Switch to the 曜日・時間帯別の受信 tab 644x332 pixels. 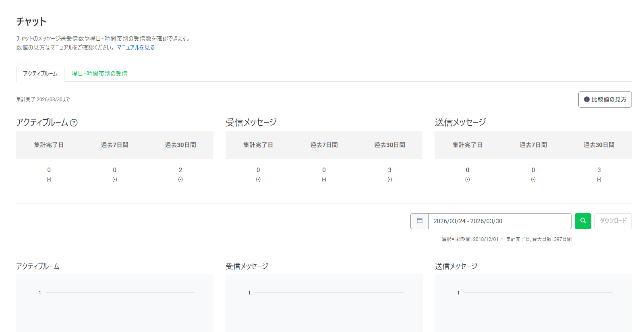pyautogui.click(x=99, y=74)
